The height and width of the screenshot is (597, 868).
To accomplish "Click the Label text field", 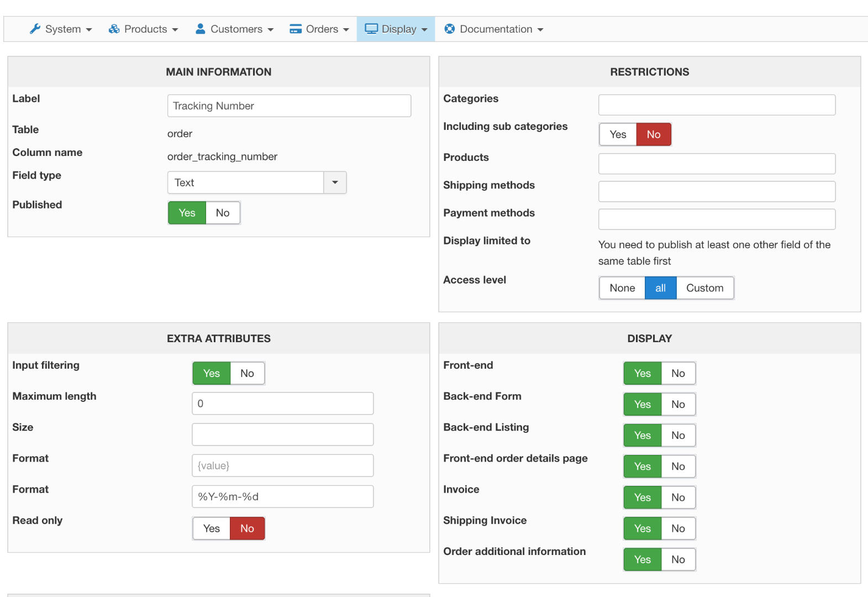I will (x=289, y=106).
